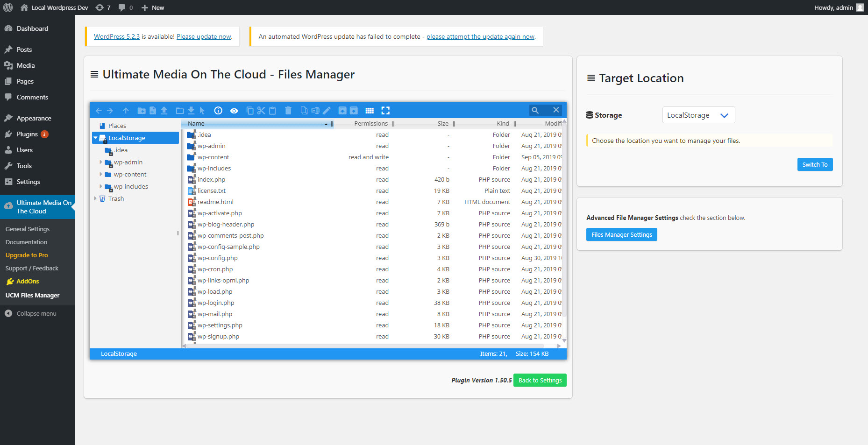Open the Storage LocalStorage dropdown
The height and width of the screenshot is (445, 868).
click(698, 115)
